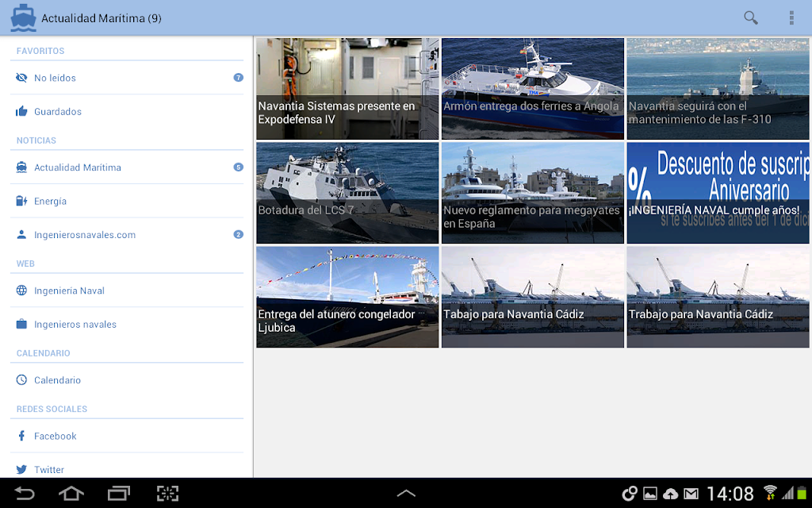Open the Facebook social link
The image size is (812, 508).
point(127,436)
